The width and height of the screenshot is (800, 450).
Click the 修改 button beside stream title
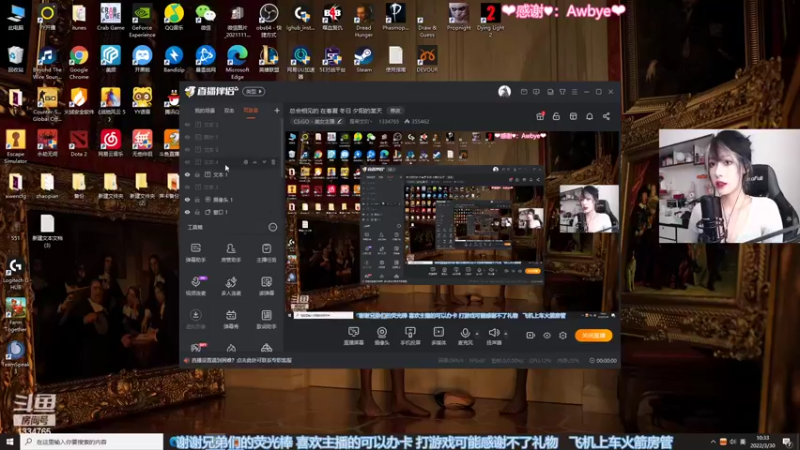click(395, 111)
